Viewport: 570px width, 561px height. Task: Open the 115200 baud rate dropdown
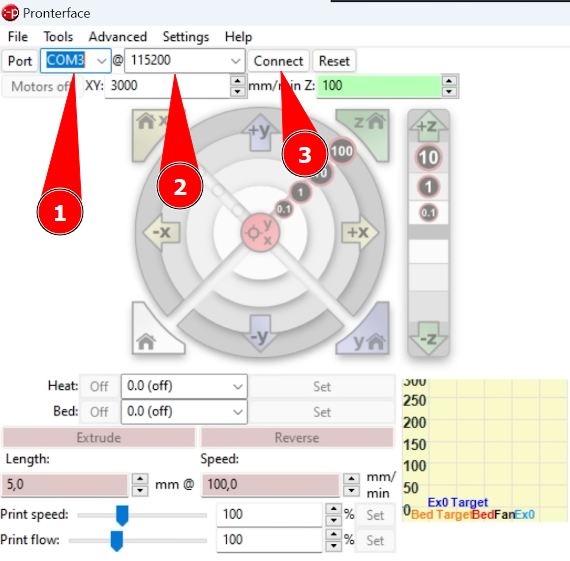[236, 61]
